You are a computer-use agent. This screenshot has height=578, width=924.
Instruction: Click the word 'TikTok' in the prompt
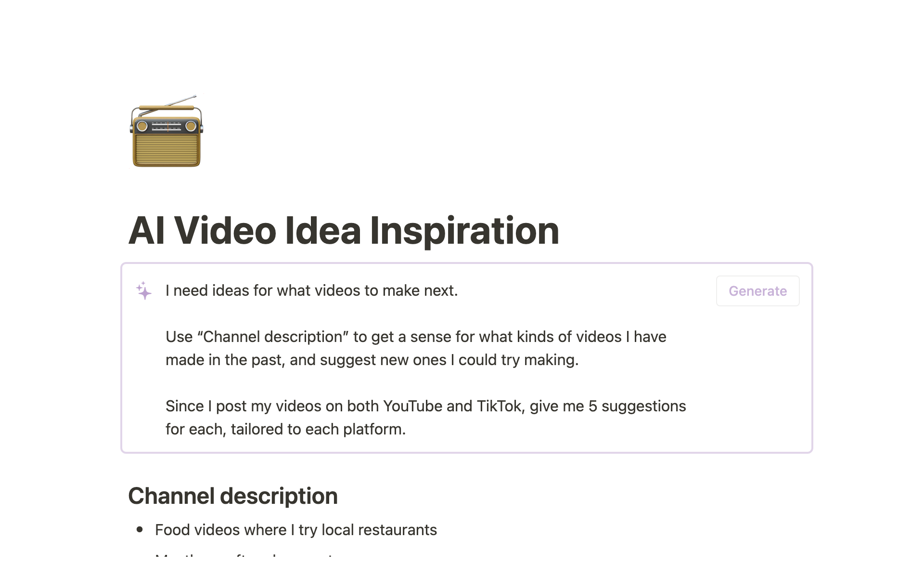pyautogui.click(x=499, y=406)
